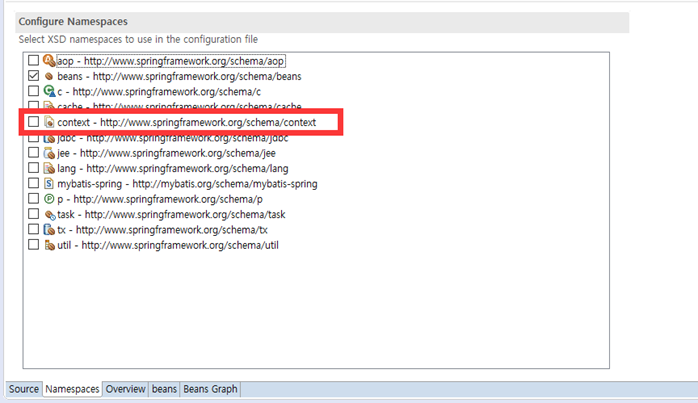Click the aop namespace icon
This screenshot has height=403, width=698.
pyautogui.click(x=49, y=61)
